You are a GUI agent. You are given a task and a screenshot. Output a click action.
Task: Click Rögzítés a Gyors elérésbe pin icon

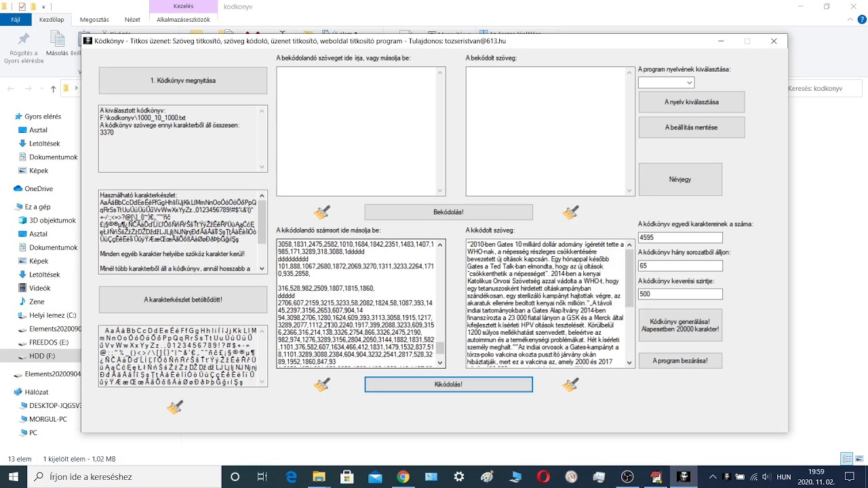(24, 39)
